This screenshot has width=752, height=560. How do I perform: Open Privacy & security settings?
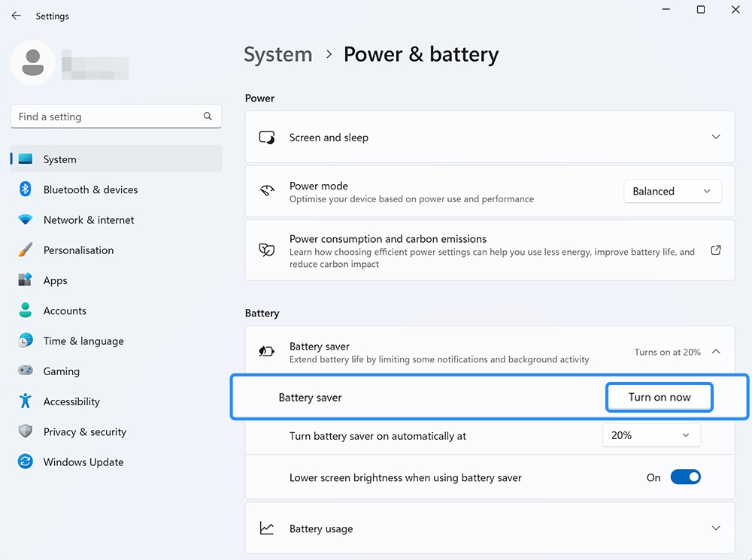tap(116, 431)
